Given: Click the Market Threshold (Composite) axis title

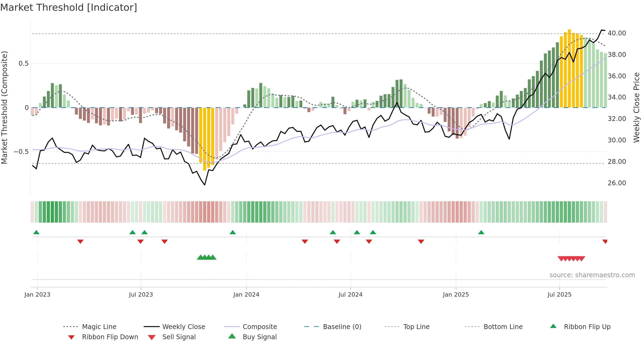Looking at the screenshot, I should pyautogui.click(x=4, y=107).
